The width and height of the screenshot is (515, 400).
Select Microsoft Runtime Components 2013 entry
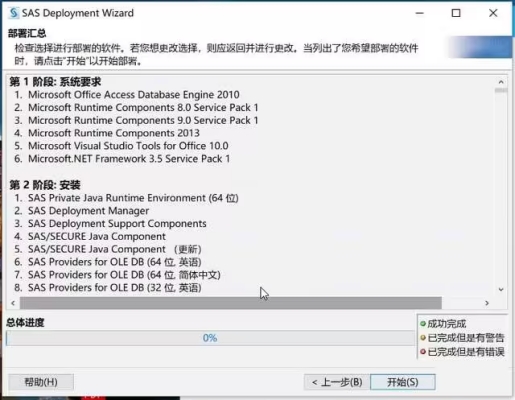pos(114,133)
